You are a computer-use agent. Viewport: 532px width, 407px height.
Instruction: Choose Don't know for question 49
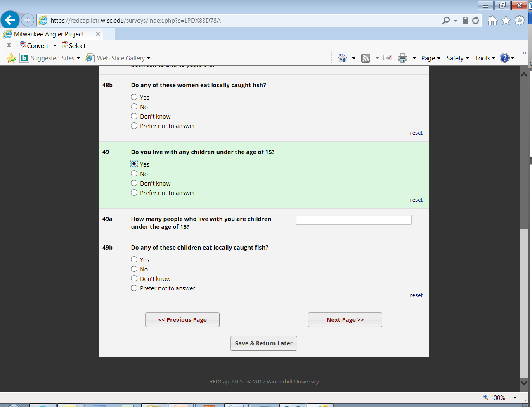134,183
